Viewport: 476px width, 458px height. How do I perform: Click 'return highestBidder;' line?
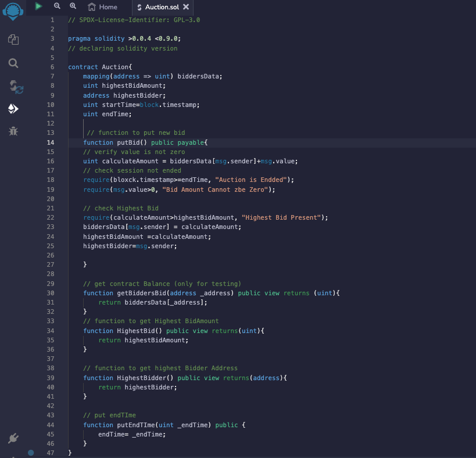[x=138, y=387]
